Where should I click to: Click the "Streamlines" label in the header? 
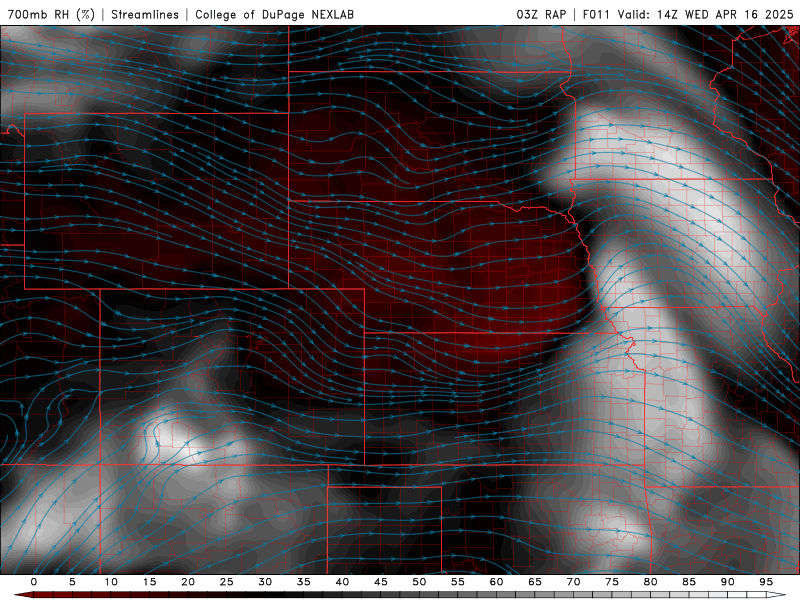(145, 14)
